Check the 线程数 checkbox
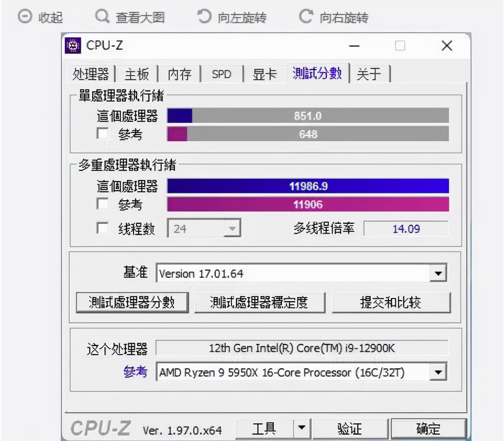Screen dimensions: 504x441 coord(102,228)
